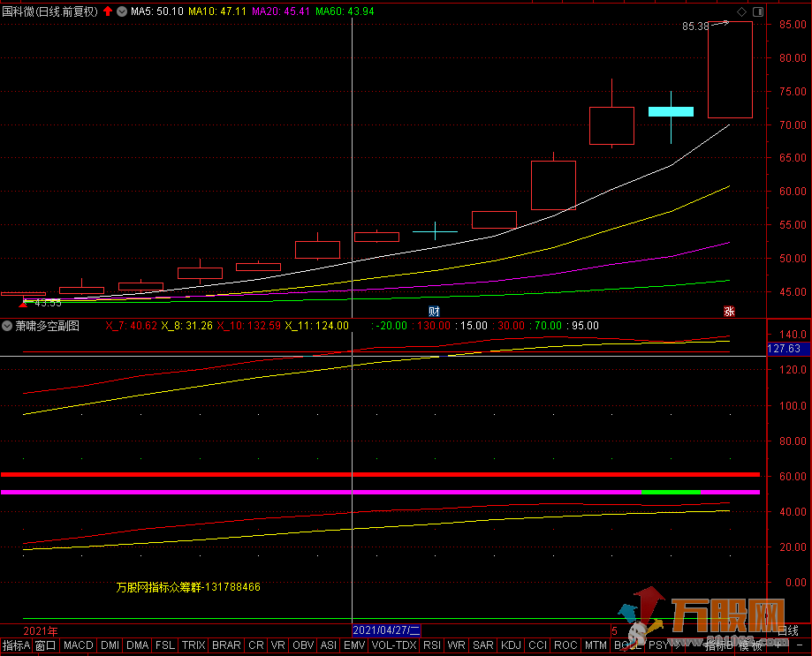Click the panel layout icon at top-right

758,12
